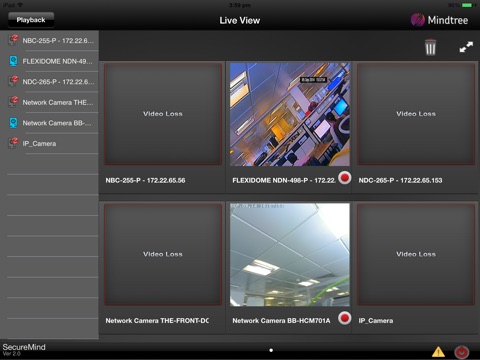480x360 pixels.
Task: Toggle recording on FLEXIDOME NDN-498-P feed
Action: (345, 177)
